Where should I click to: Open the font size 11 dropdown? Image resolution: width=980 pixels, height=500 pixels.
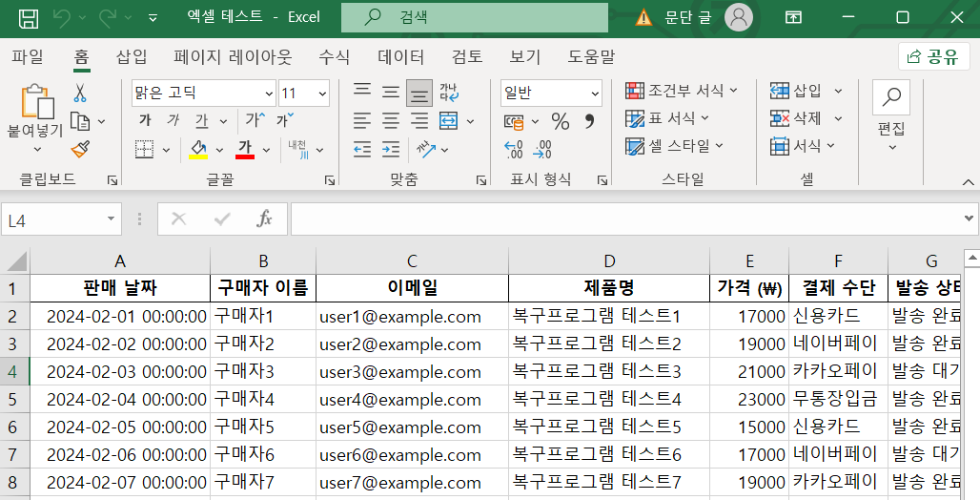pos(322,94)
